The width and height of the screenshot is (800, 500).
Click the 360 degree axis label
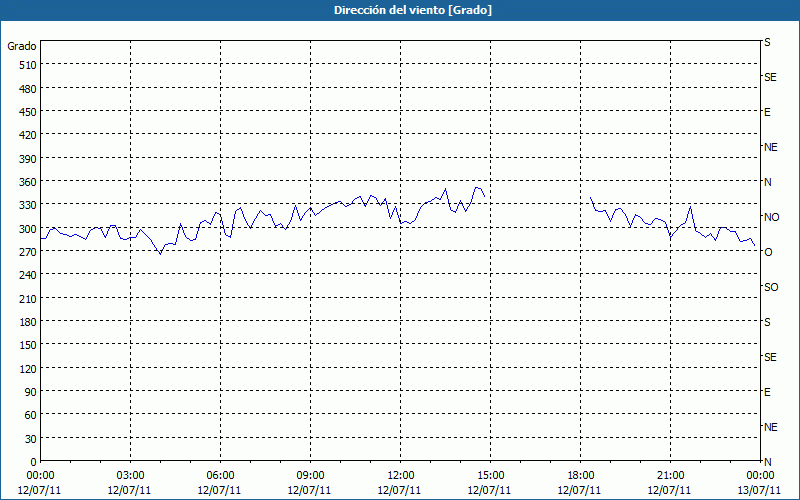click(28, 182)
